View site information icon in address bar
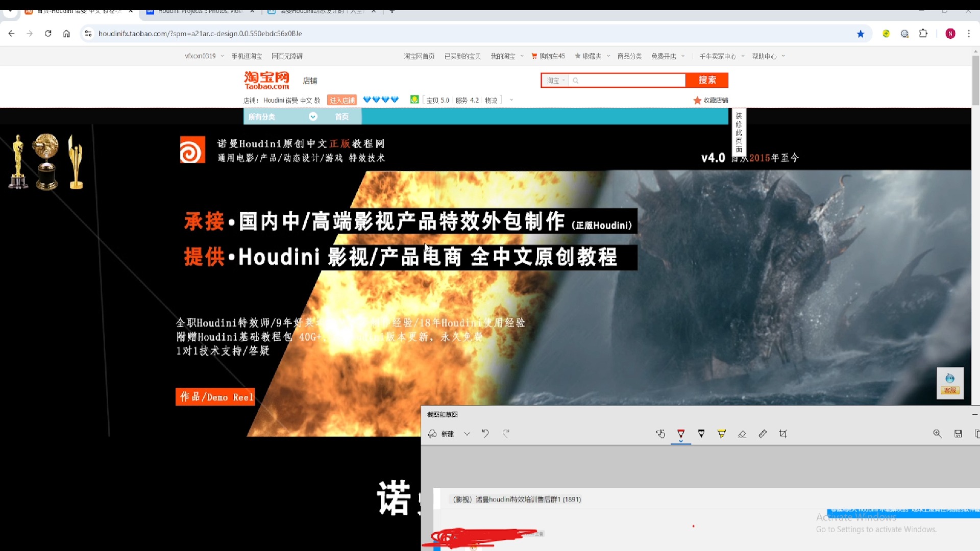 pyautogui.click(x=88, y=34)
